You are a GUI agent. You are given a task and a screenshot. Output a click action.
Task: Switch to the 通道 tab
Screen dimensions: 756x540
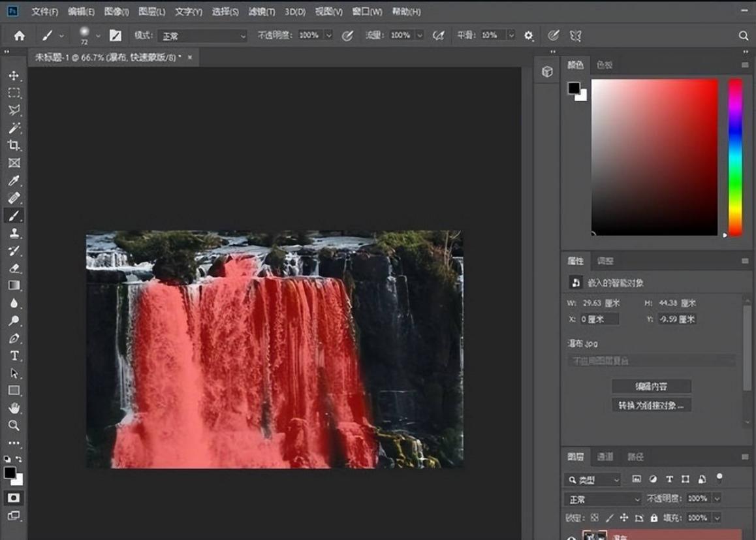(605, 457)
